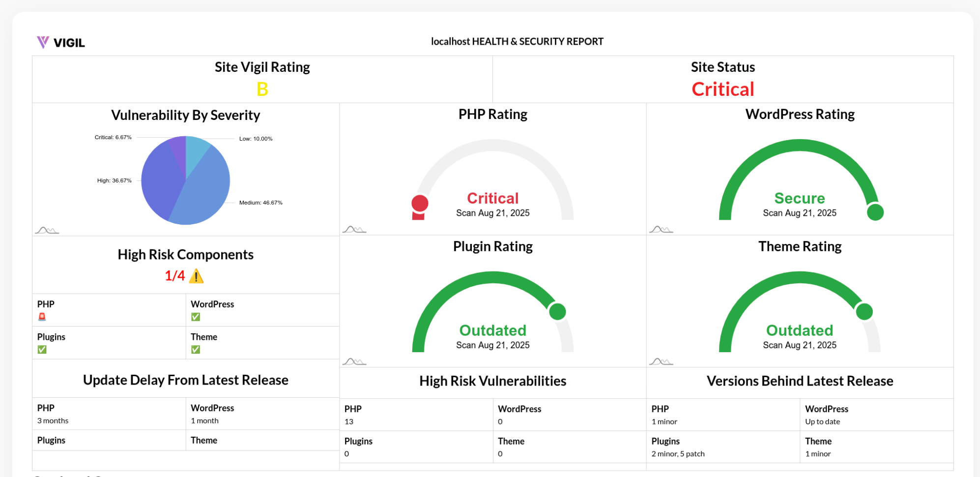Click the red Critical site status text

(x=722, y=89)
